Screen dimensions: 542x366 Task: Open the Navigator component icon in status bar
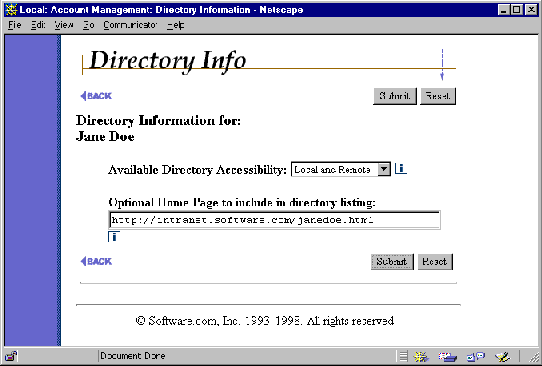click(x=421, y=356)
